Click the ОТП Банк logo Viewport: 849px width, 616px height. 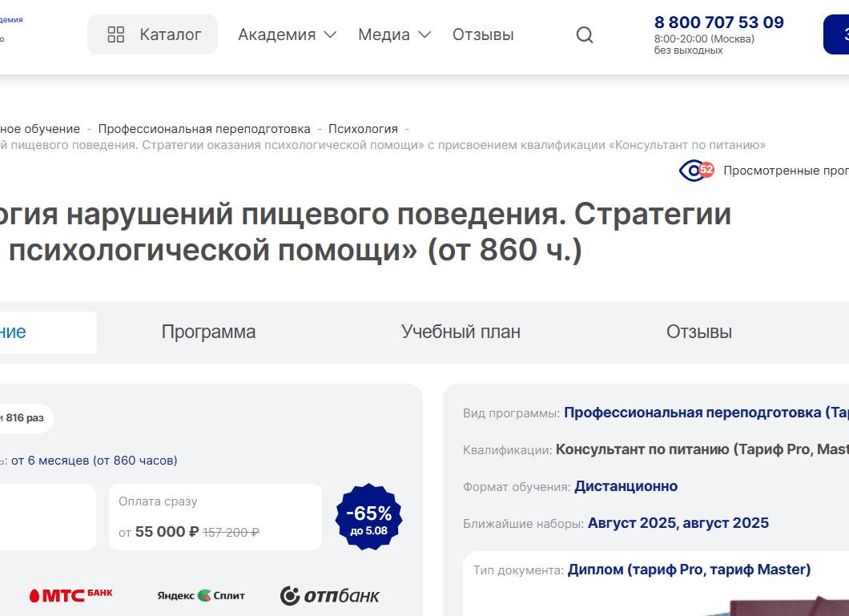point(329,595)
